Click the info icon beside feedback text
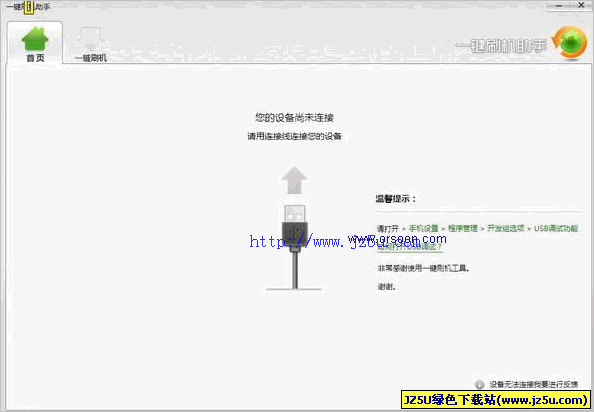The height and width of the screenshot is (412, 594). point(480,385)
